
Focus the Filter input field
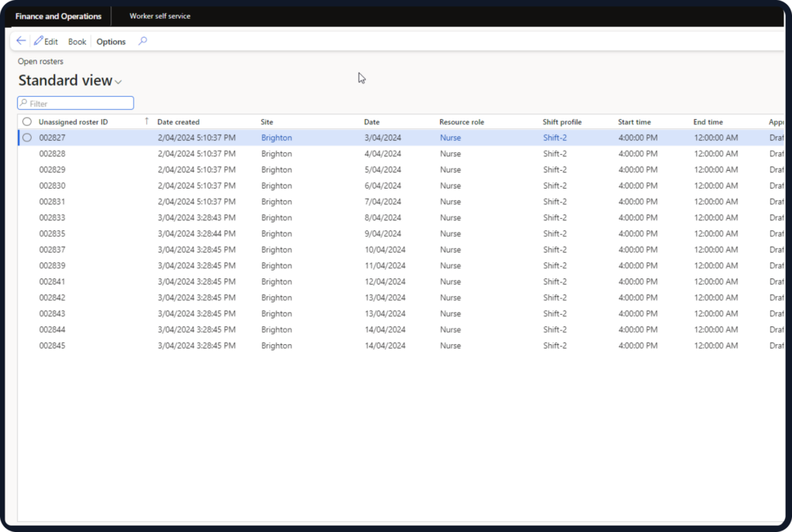tap(75, 103)
